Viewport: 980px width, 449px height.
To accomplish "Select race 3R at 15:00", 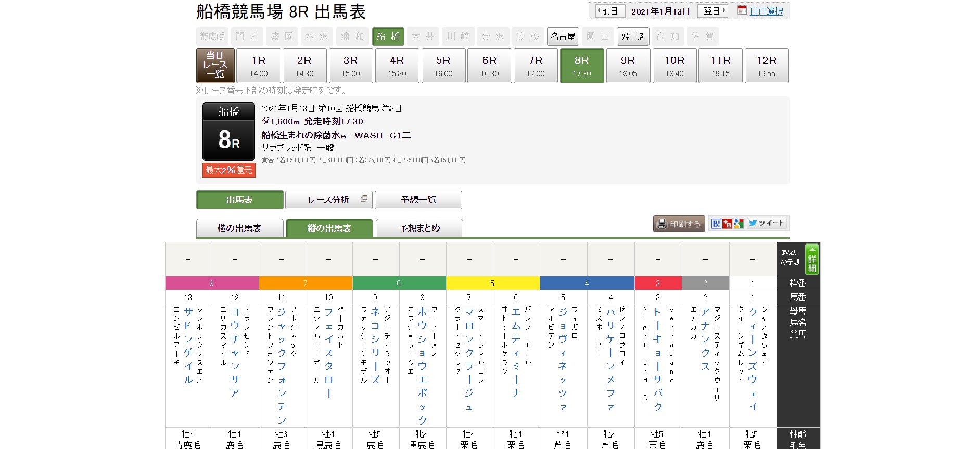I will pyautogui.click(x=351, y=66).
